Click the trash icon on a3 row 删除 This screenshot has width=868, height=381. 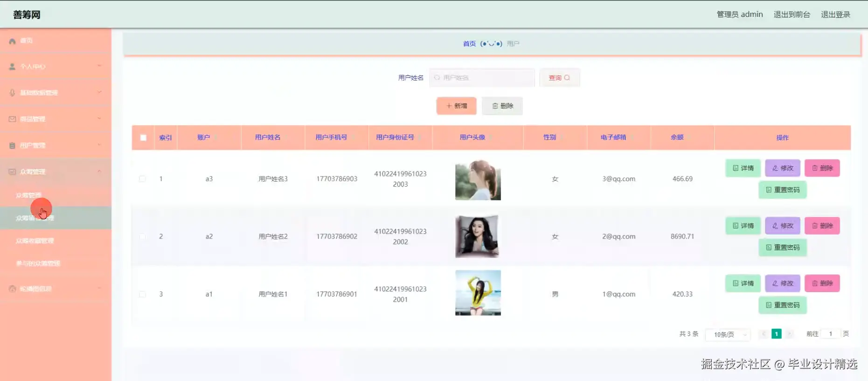pyautogui.click(x=815, y=168)
